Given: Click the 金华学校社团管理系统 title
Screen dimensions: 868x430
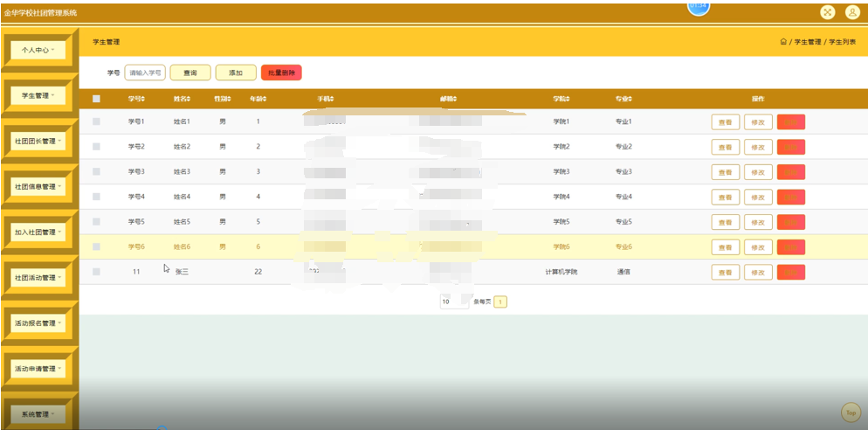Looking at the screenshot, I should pos(40,13).
